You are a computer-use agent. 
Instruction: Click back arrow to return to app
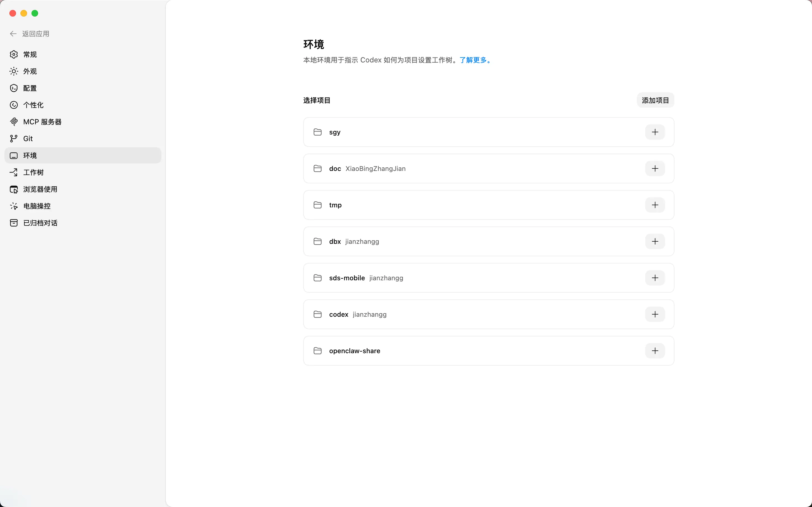[x=14, y=34]
